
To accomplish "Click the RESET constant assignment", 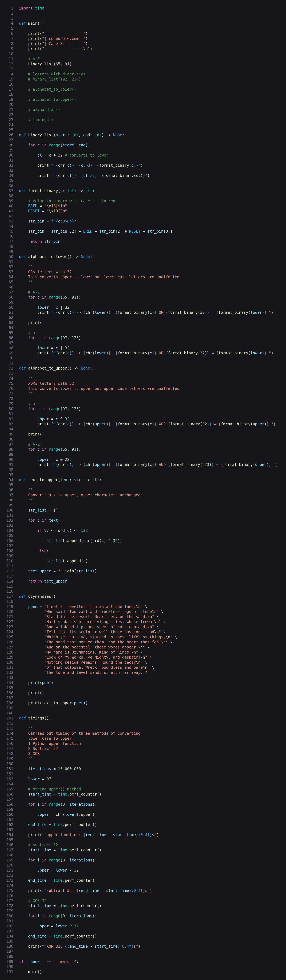I will [48, 211].
